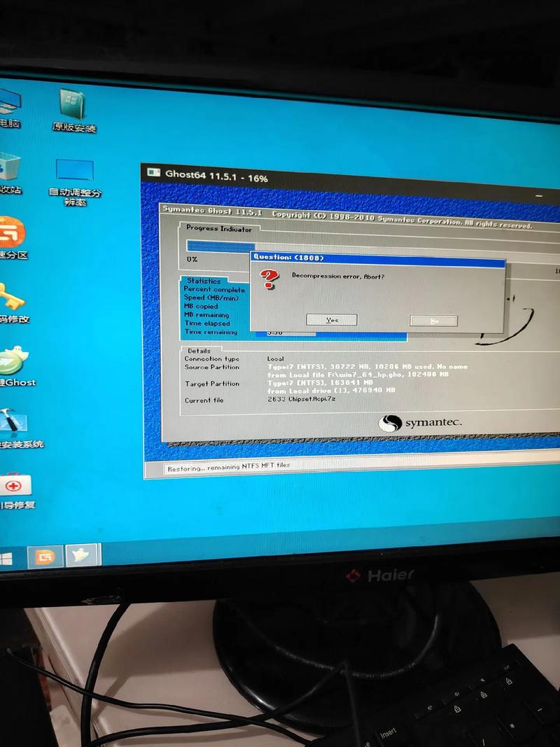560x747 pixels.
Task: Open the 原版安装 desktop icon
Action: pos(72,106)
